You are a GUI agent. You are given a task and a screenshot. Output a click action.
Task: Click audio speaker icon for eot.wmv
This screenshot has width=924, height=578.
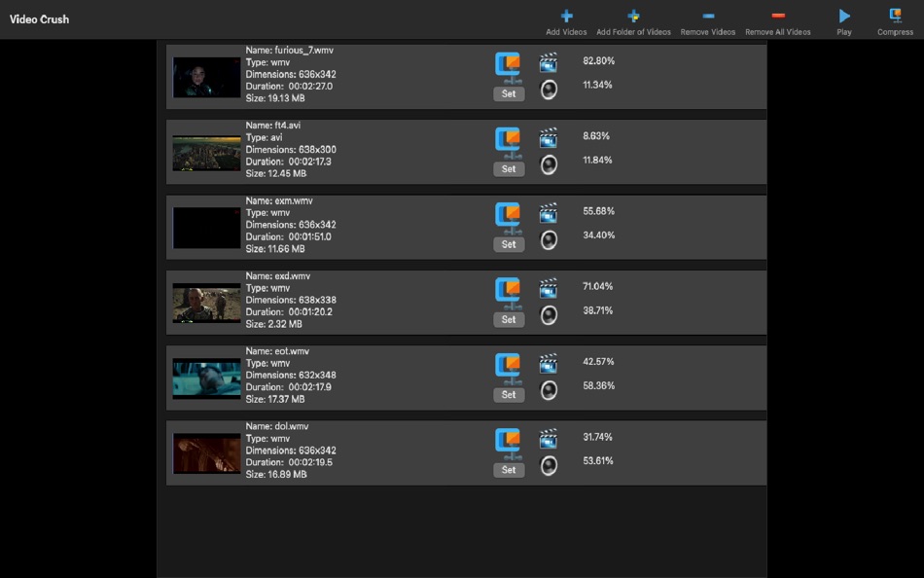549,390
